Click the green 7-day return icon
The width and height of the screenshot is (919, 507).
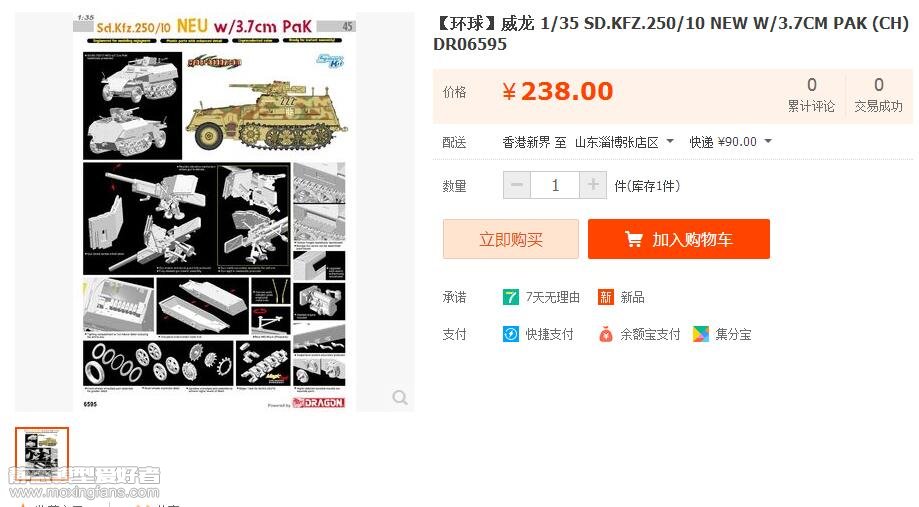[510, 297]
